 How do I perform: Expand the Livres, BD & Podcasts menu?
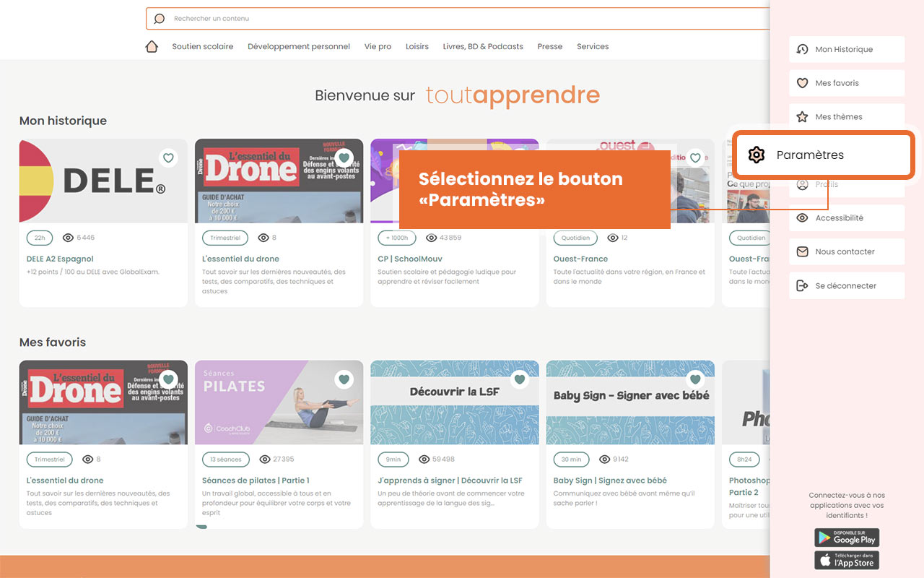coord(483,46)
